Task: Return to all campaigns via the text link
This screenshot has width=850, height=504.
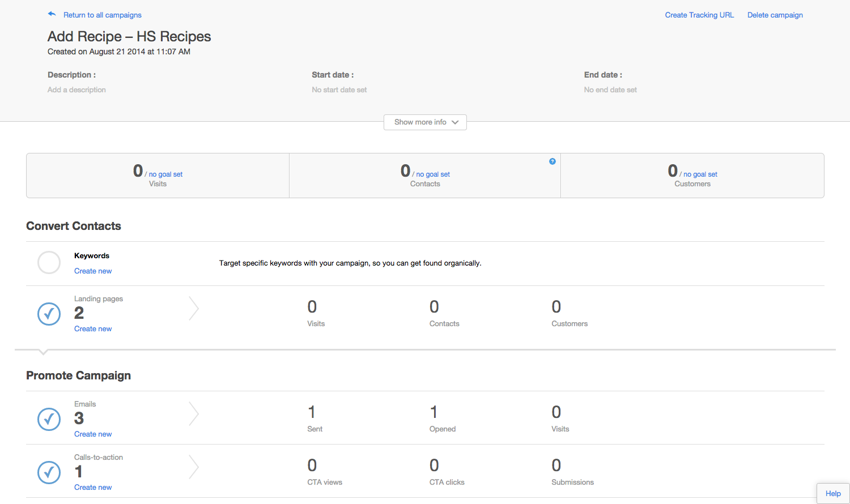Action: tap(103, 15)
